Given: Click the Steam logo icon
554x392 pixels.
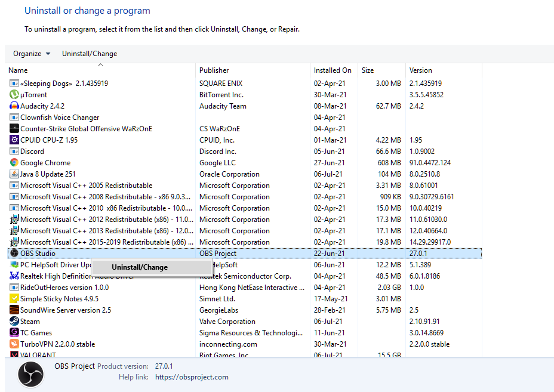Looking at the screenshot, I should coord(14,321).
